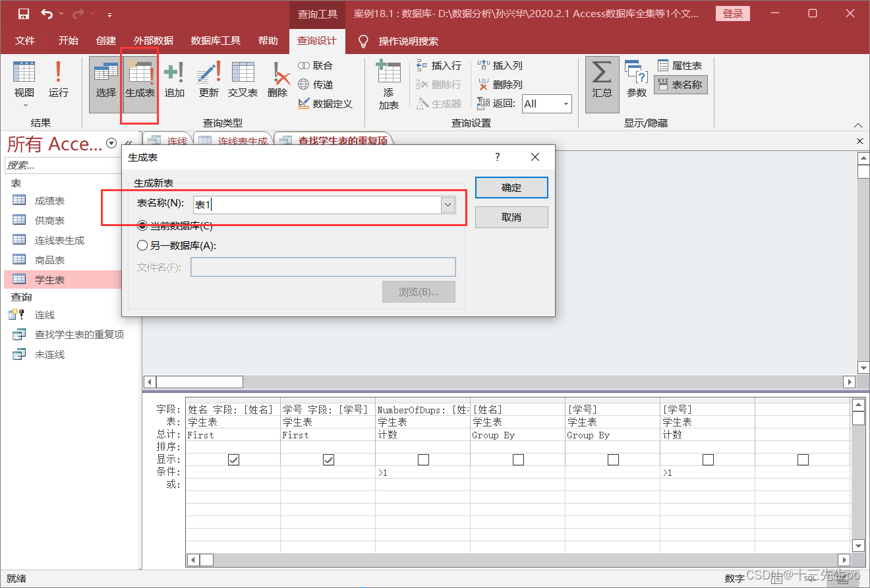Click Insert Rows (插入行)
Screen dimensions: 870x588
(x=439, y=65)
